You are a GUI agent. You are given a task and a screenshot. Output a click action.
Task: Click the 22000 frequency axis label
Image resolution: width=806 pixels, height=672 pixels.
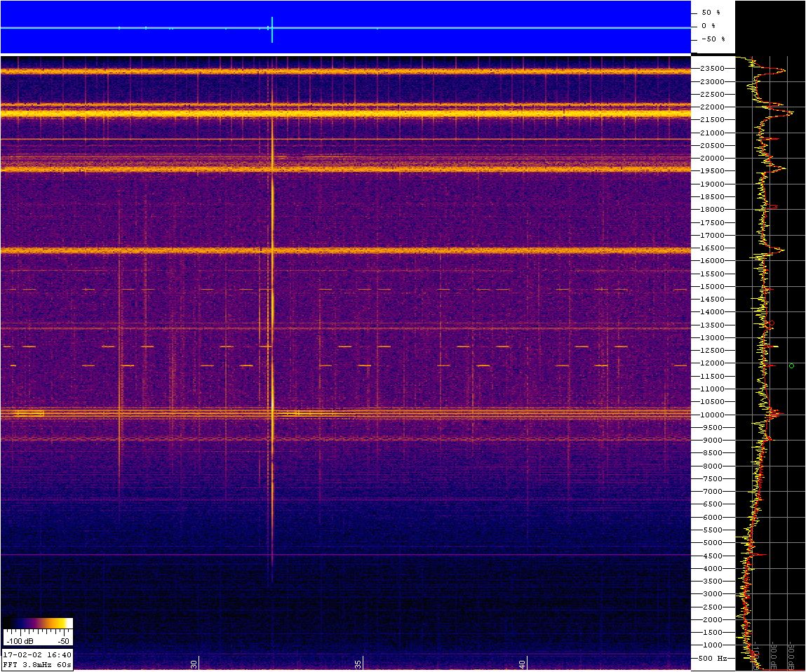click(x=713, y=107)
